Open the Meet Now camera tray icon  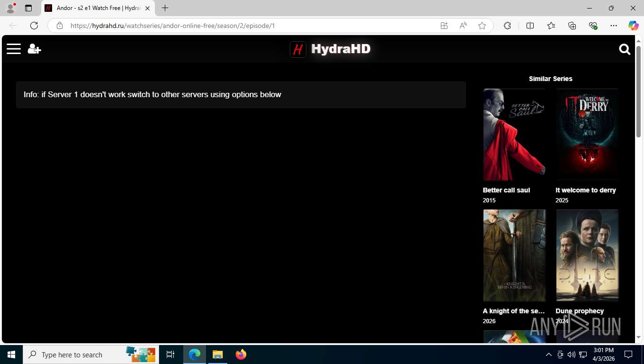(560, 355)
